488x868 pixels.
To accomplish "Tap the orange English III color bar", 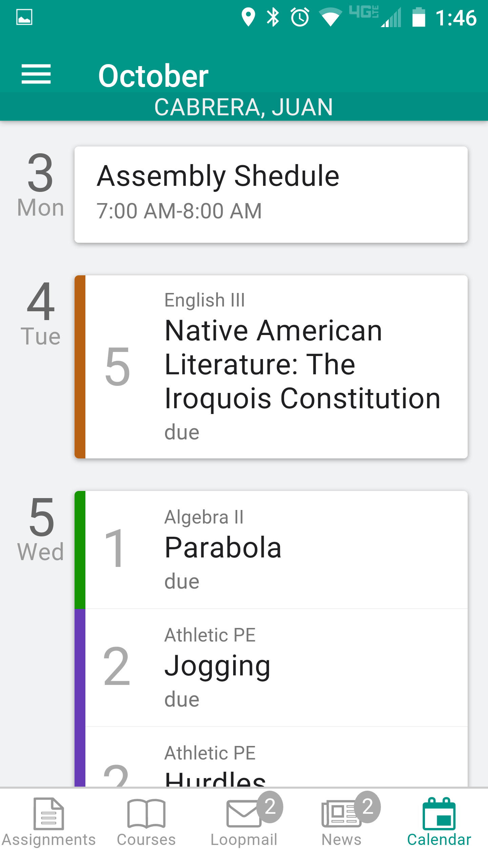I will [x=80, y=367].
